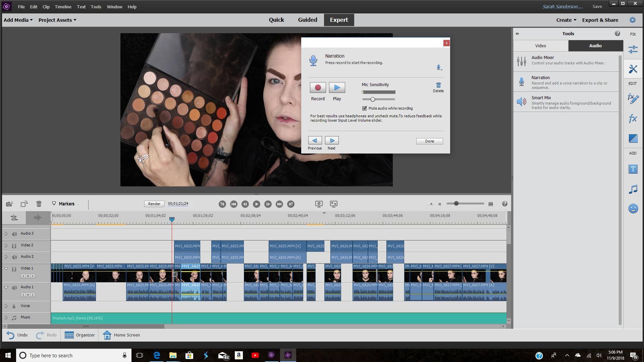Click the freeze frame camera icon

pyautogui.click(x=9, y=204)
